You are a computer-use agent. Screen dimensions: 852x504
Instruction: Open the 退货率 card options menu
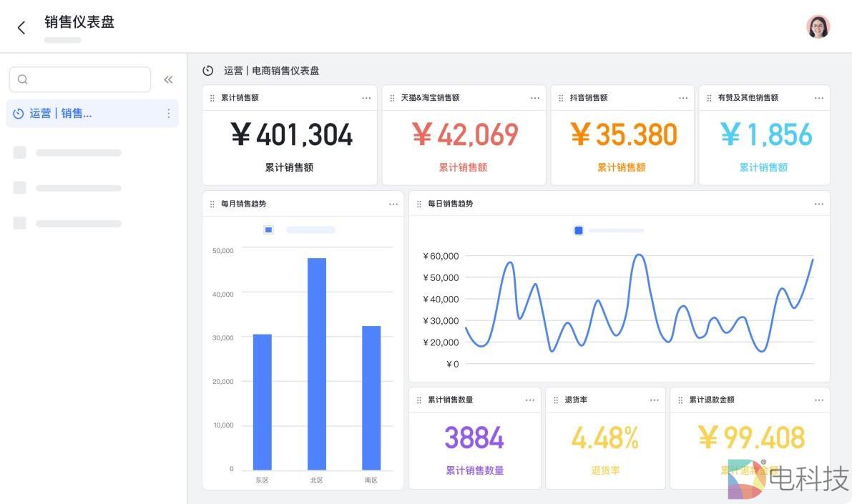(655, 400)
